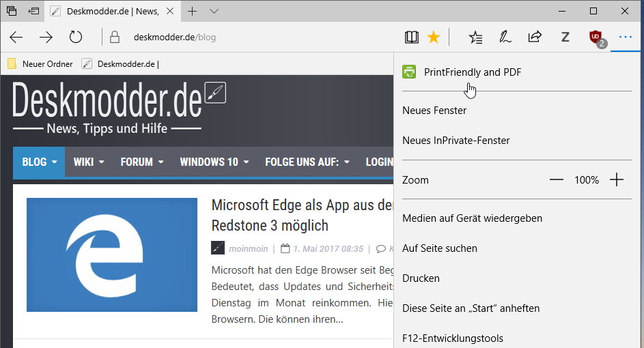Click the Back arrow button
The width and height of the screenshot is (644, 348).
pos(16,38)
